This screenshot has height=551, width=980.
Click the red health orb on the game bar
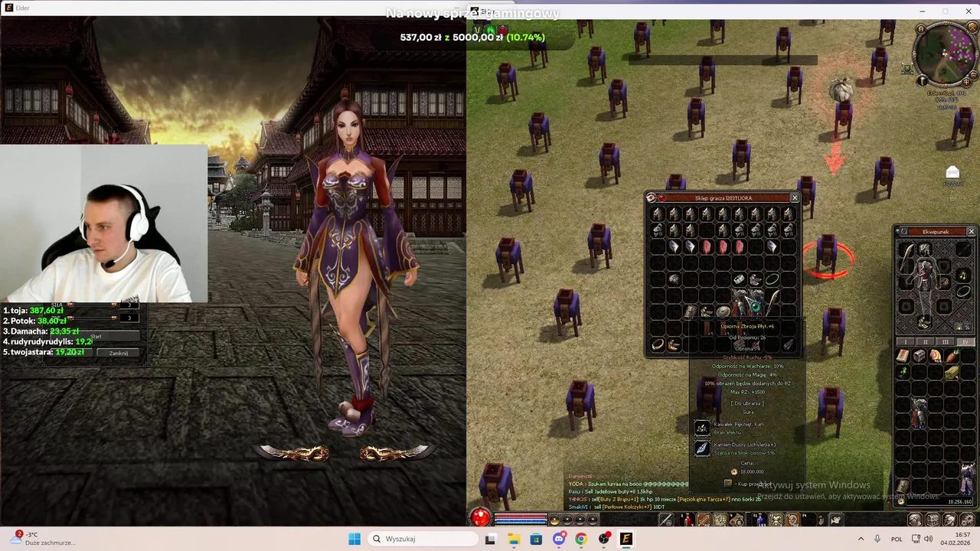[481, 517]
